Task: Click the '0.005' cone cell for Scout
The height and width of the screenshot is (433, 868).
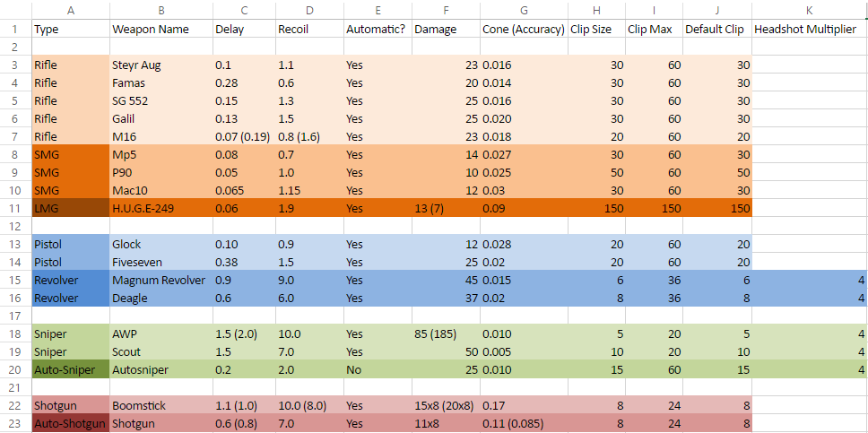Action: (x=525, y=352)
